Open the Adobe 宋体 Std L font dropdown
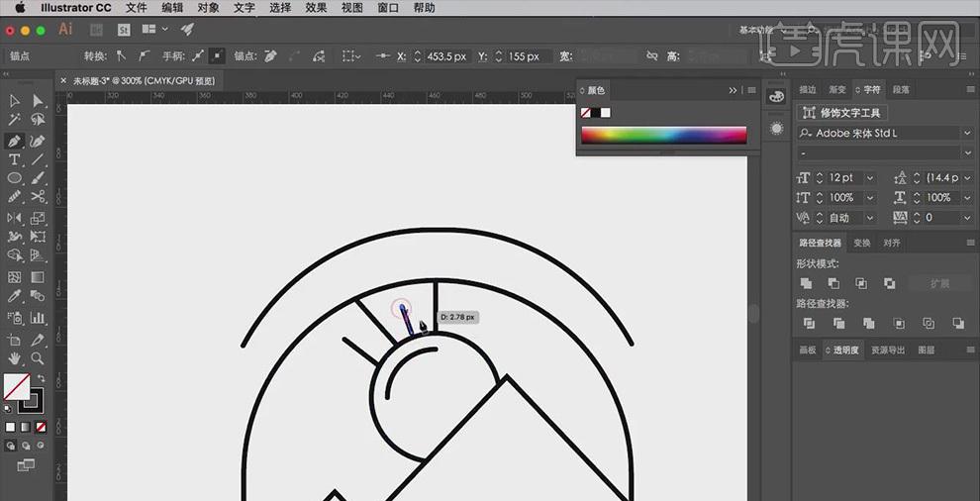Image resolution: width=980 pixels, height=501 pixels. point(966,133)
